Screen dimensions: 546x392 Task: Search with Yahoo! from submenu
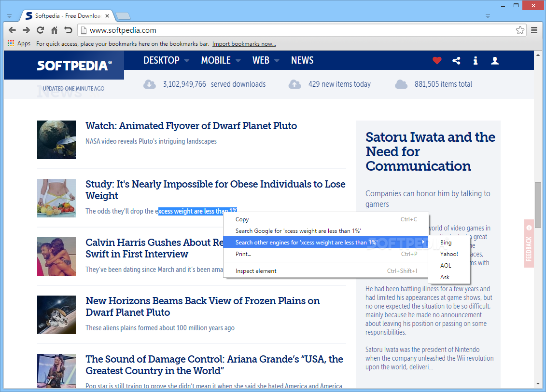pos(449,254)
